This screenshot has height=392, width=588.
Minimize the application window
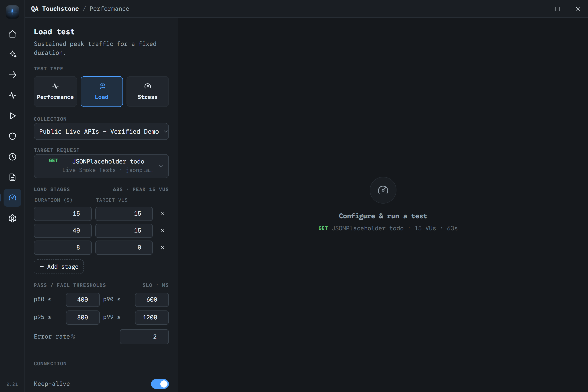click(537, 9)
